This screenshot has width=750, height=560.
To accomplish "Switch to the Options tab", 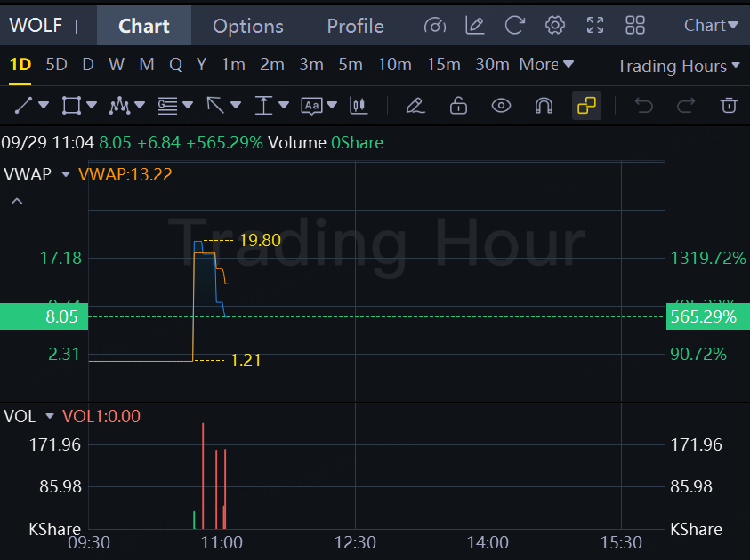I will click(x=247, y=26).
